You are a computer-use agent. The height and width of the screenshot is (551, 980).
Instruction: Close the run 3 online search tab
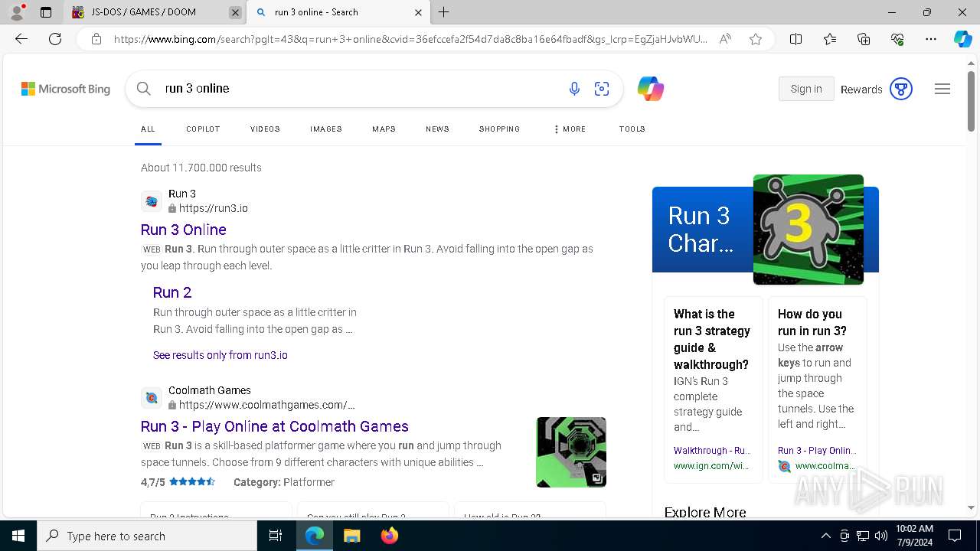[x=418, y=12]
